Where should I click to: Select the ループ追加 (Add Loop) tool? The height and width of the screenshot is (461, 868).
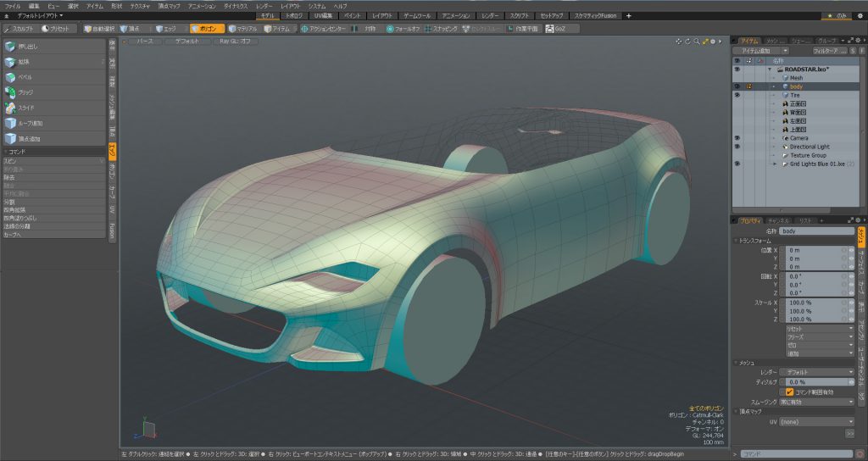coord(53,124)
